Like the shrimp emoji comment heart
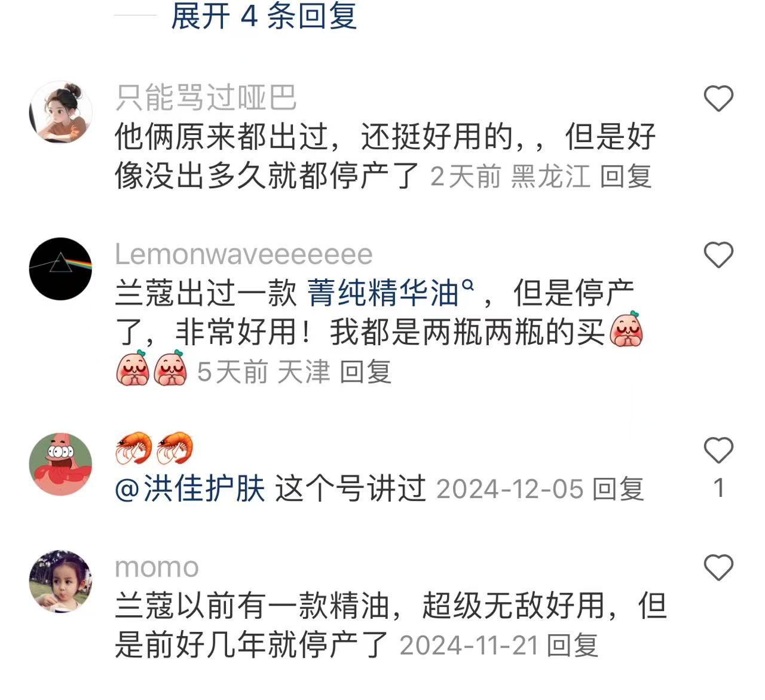This screenshot has width=765, height=700. click(718, 450)
